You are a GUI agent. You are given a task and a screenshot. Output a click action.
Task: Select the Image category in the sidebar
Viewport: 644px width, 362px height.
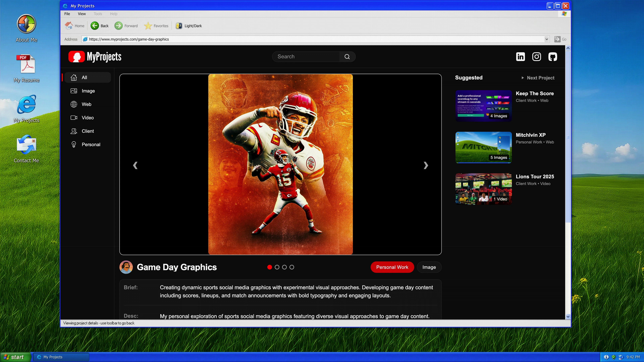[x=88, y=91]
